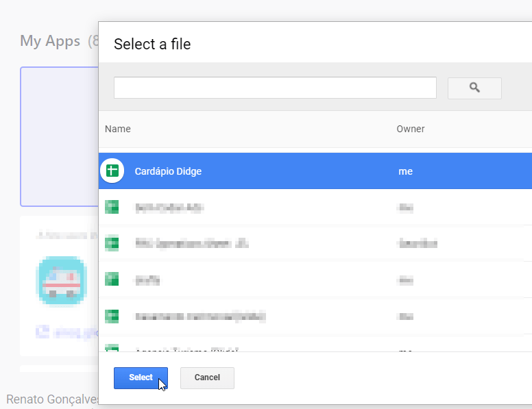Click the Sheets icon beside Cardápio Didge
The height and width of the screenshot is (409, 532).
pos(112,171)
